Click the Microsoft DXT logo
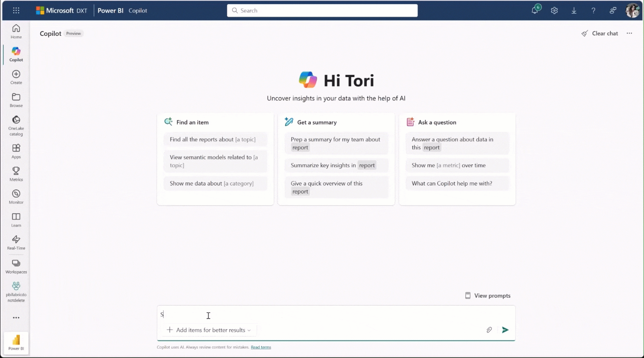This screenshot has width=644, height=358. (61, 10)
